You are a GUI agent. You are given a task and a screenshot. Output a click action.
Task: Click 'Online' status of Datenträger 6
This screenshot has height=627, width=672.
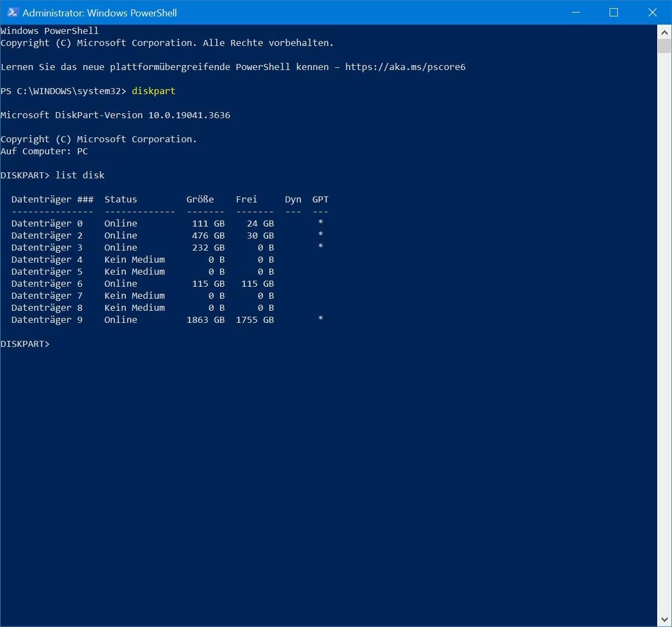(121, 283)
